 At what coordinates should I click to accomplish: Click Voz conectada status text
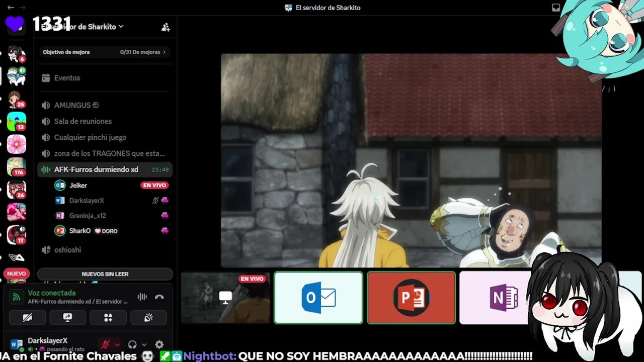(52, 293)
